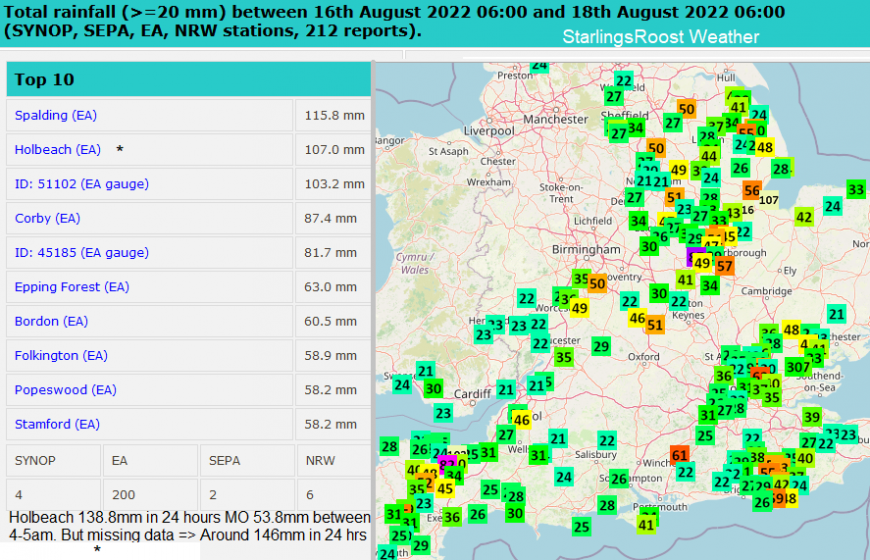Open the Holbeach (EA) station link
870x560 pixels.
tap(58, 150)
